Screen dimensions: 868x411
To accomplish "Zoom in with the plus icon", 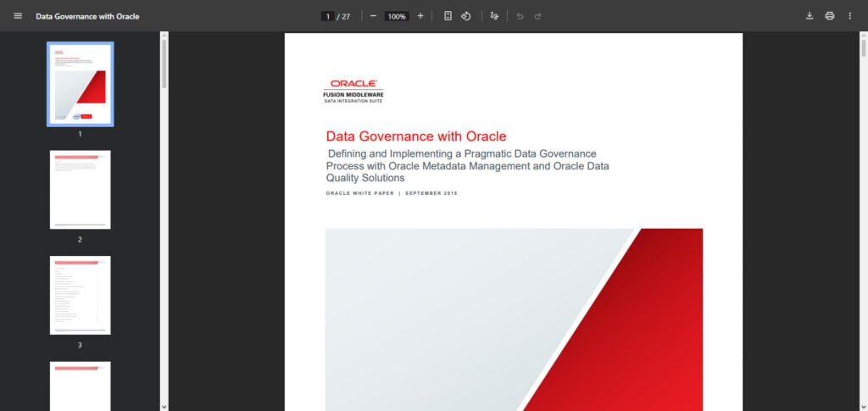I will (420, 16).
